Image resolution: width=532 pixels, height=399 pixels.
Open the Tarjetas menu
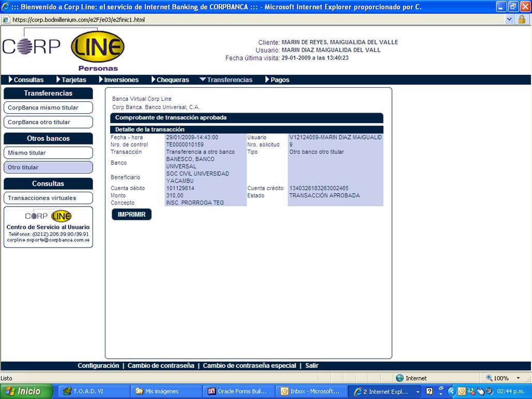coord(71,80)
